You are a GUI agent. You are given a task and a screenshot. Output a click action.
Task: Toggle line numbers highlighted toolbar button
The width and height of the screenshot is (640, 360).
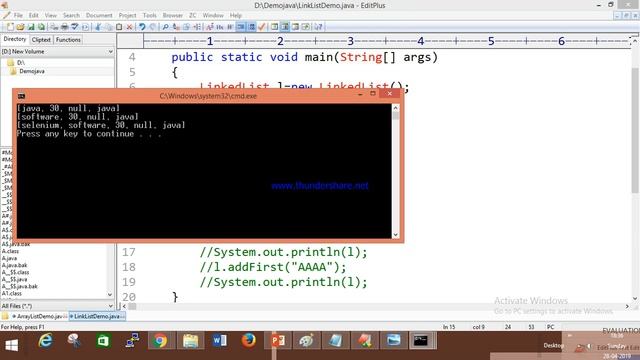251,27
